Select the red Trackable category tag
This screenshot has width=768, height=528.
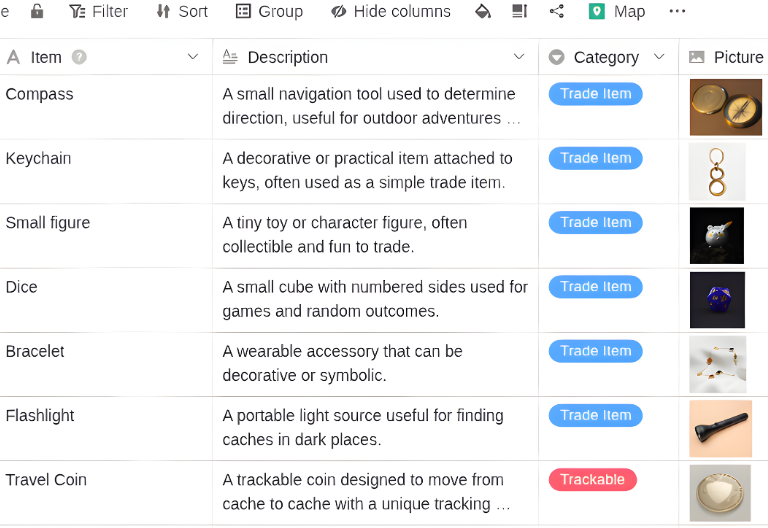click(x=592, y=480)
